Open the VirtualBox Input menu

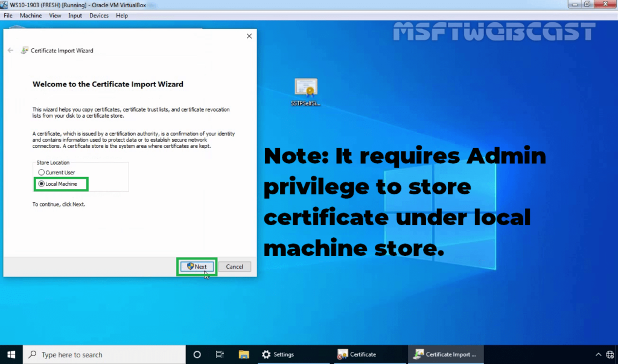[75, 15]
